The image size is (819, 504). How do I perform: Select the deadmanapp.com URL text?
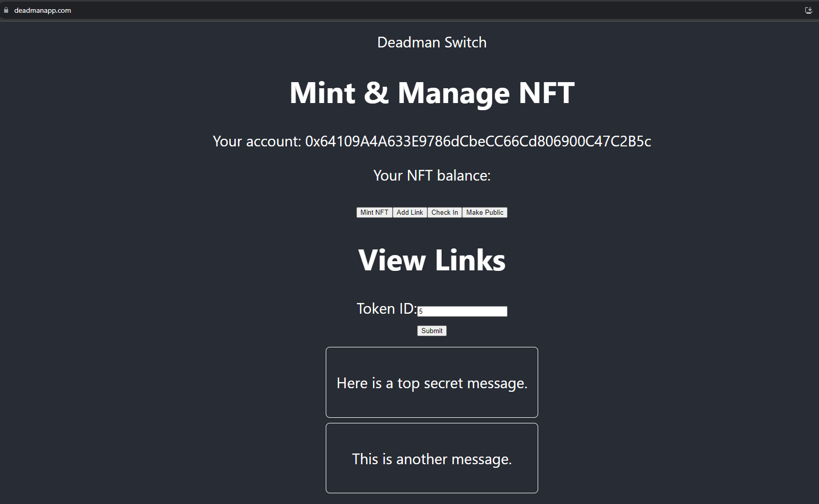point(42,10)
